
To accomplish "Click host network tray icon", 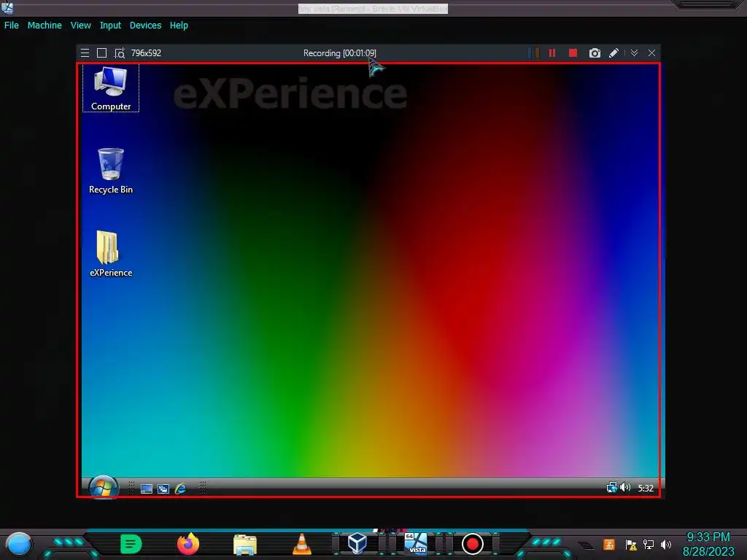I will [649, 544].
